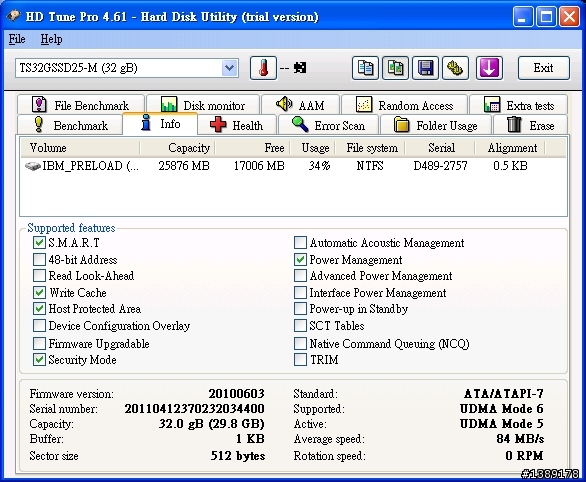Toggle Read Look-Ahead checkbox
Screen dimensions: 586x482
point(39,276)
